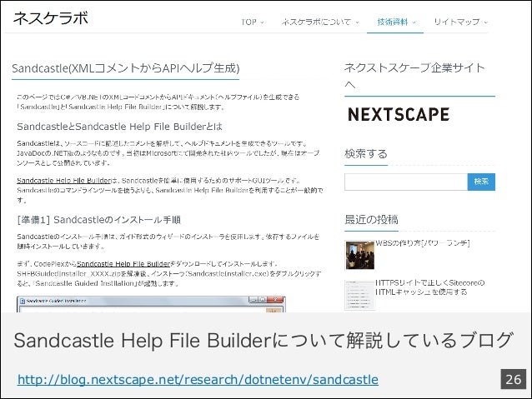Expand TOP dropdown chevron
Viewport: 532px width, 399px height.
click(x=262, y=22)
